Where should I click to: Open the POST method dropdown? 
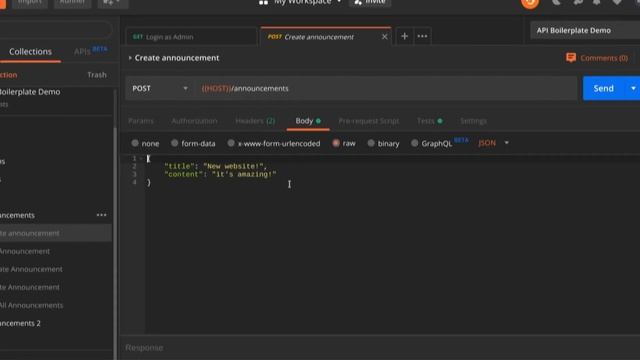click(160, 88)
